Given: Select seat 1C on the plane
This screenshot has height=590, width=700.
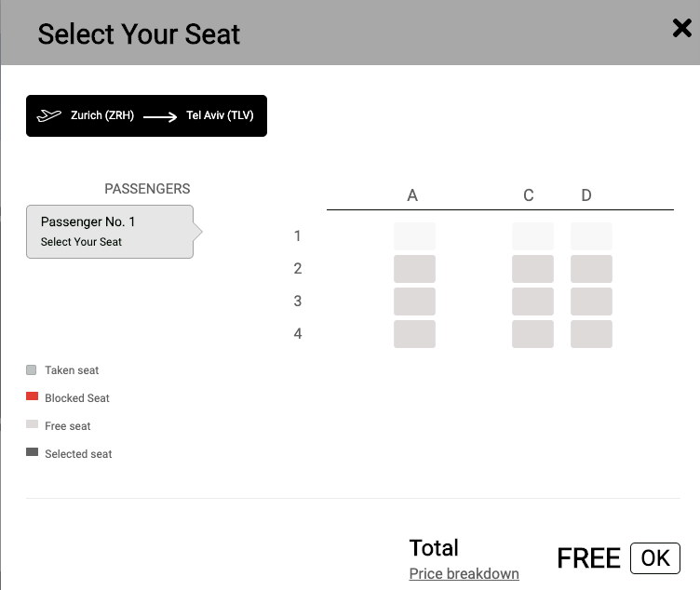Looking at the screenshot, I should [x=532, y=236].
